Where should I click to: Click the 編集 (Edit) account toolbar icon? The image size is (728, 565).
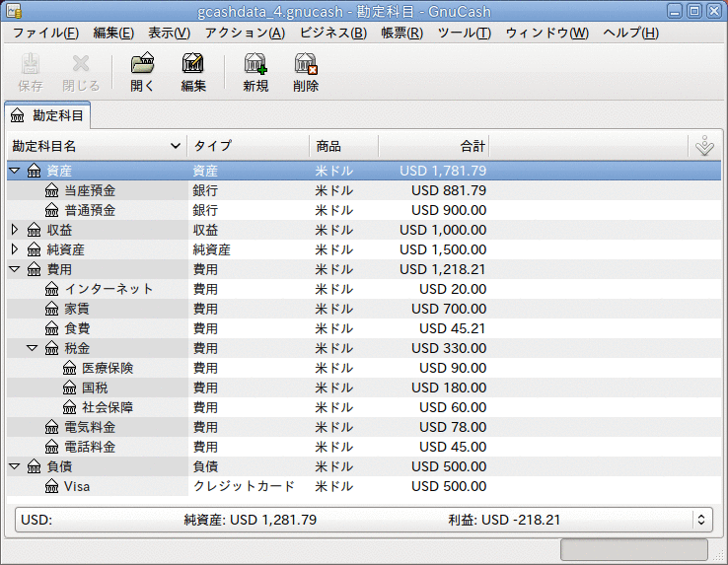pyautogui.click(x=192, y=63)
